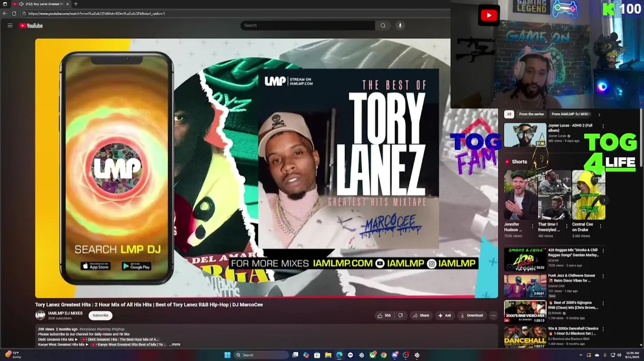Open the tab actions icon in browser corner
Screen dimensions: 644x361
tap(5, 4)
